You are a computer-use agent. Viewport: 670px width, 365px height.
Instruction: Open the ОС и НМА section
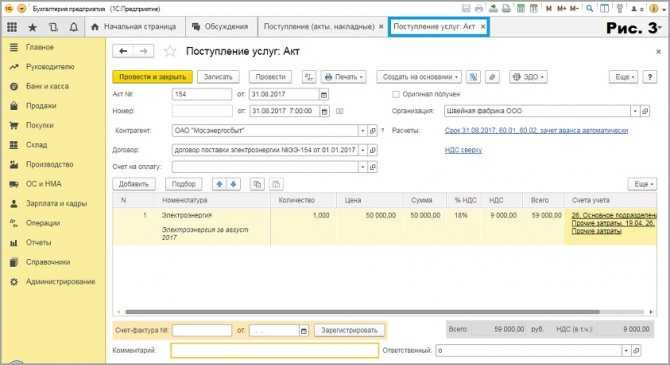point(44,184)
